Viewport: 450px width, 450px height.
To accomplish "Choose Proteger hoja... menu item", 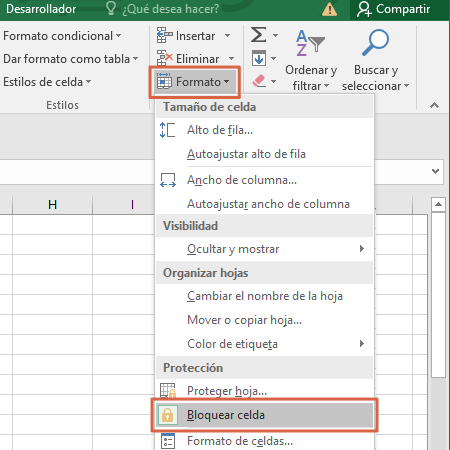I will (265, 391).
